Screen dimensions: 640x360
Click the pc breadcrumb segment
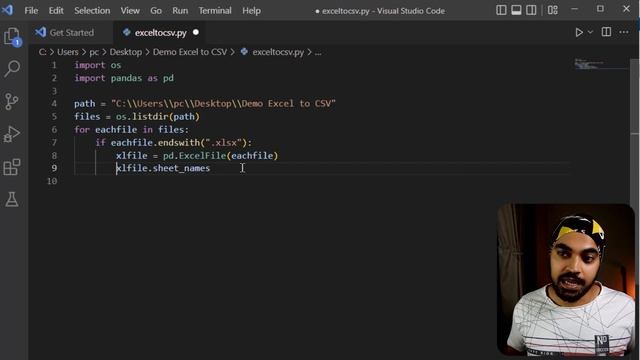pos(94,52)
